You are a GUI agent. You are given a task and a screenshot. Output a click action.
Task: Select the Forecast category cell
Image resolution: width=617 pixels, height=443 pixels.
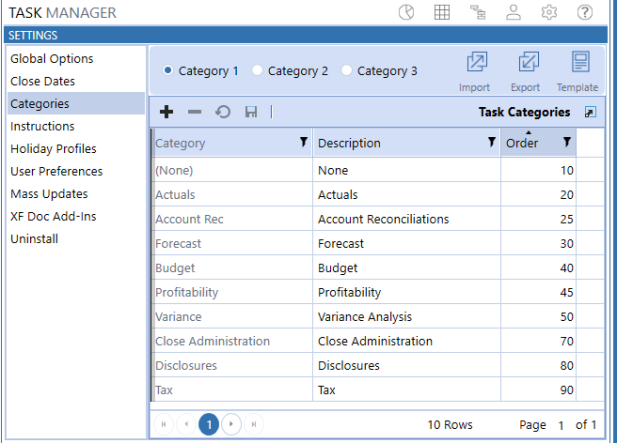tap(232, 244)
